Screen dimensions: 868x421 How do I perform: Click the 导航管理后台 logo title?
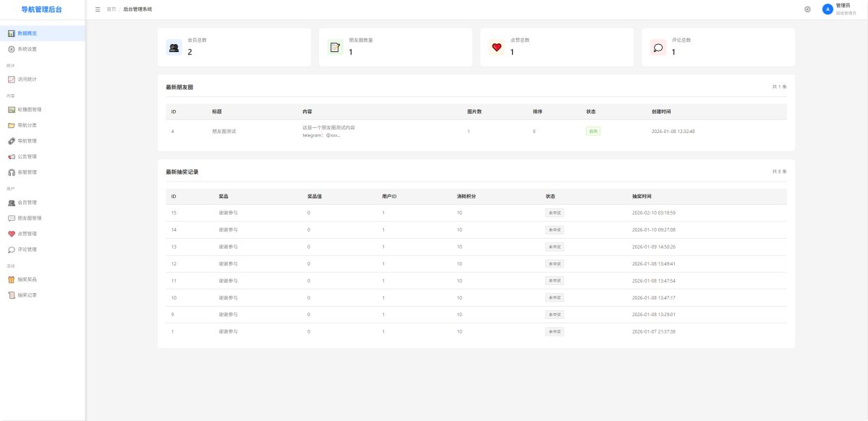click(x=42, y=9)
